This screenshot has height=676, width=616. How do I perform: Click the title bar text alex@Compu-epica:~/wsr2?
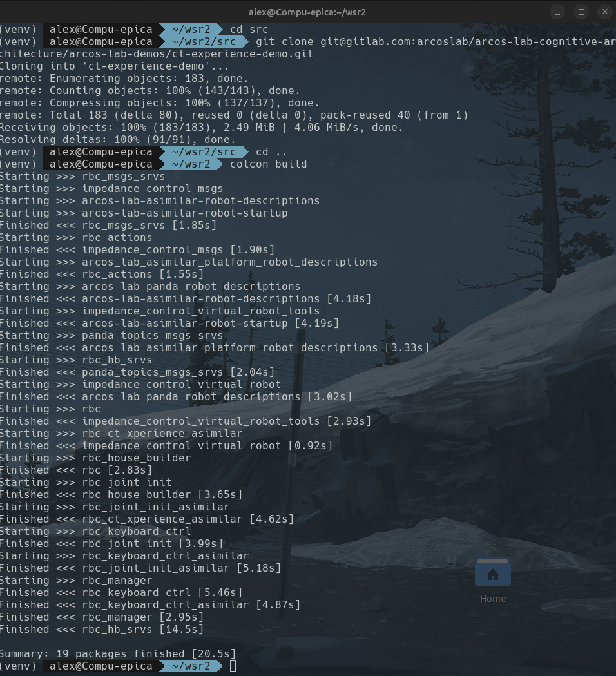tap(307, 12)
